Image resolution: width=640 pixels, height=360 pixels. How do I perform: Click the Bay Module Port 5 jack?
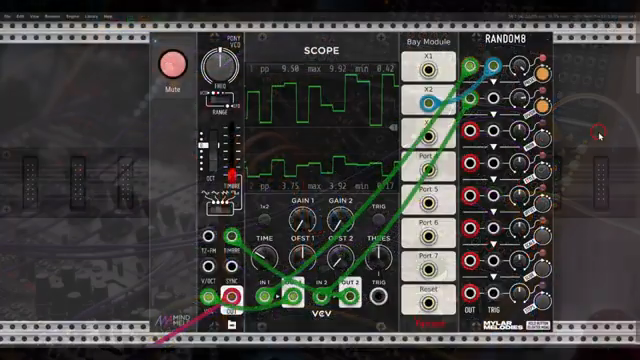tap(428, 203)
